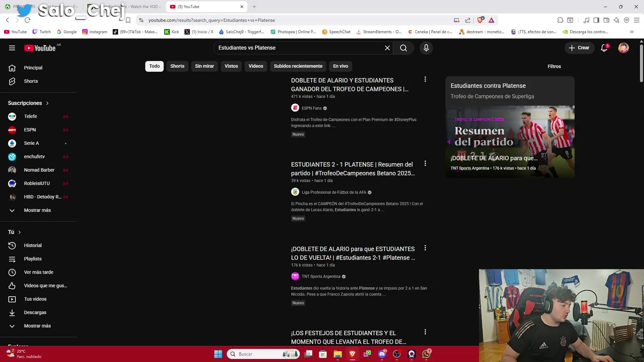Select the Todo filter chip
The width and height of the screenshot is (644, 362).
point(154,66)
